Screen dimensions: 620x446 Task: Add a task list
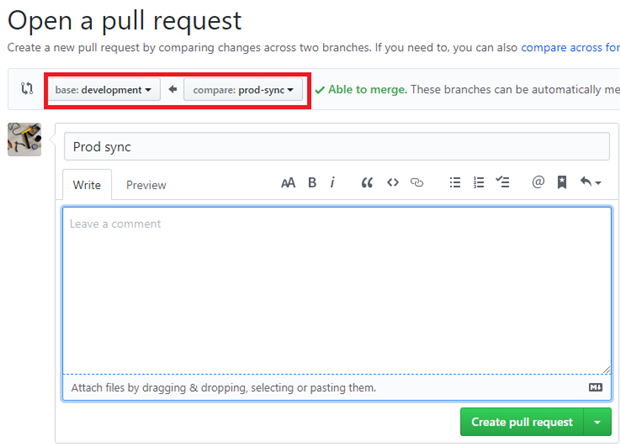click(503, 183)
